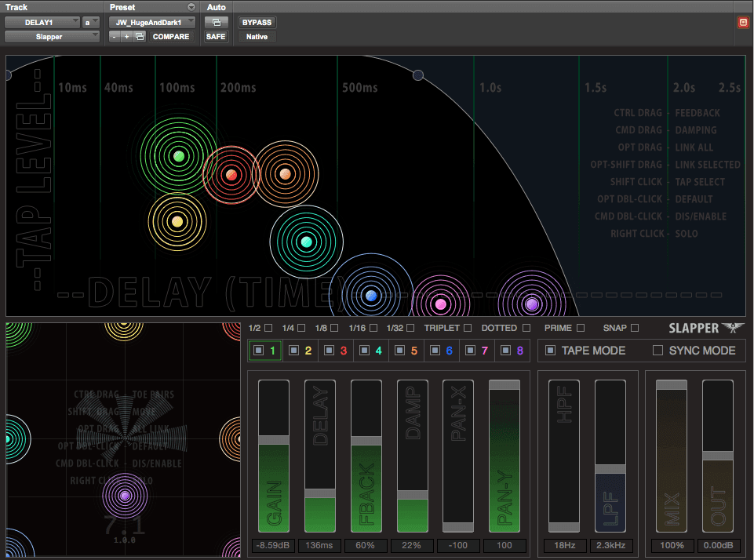Click the red plugin target icon top right
The image size is (754, 560).
point(743,23)
